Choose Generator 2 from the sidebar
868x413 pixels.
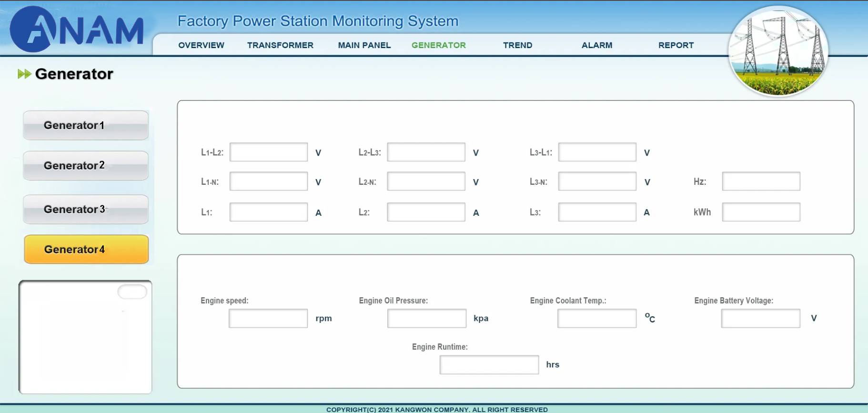pos(86,166)
